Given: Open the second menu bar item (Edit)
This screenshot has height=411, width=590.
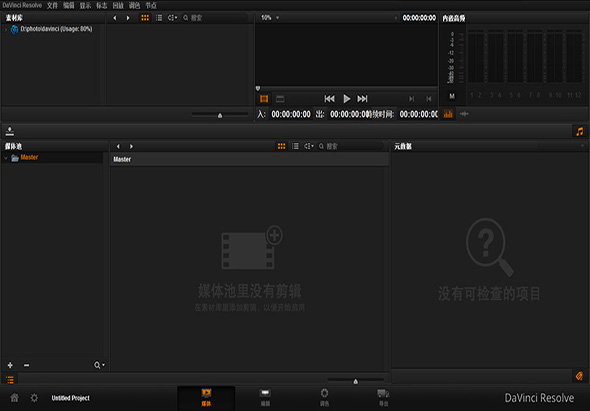Looking at the screenshot, I should 69,5.
